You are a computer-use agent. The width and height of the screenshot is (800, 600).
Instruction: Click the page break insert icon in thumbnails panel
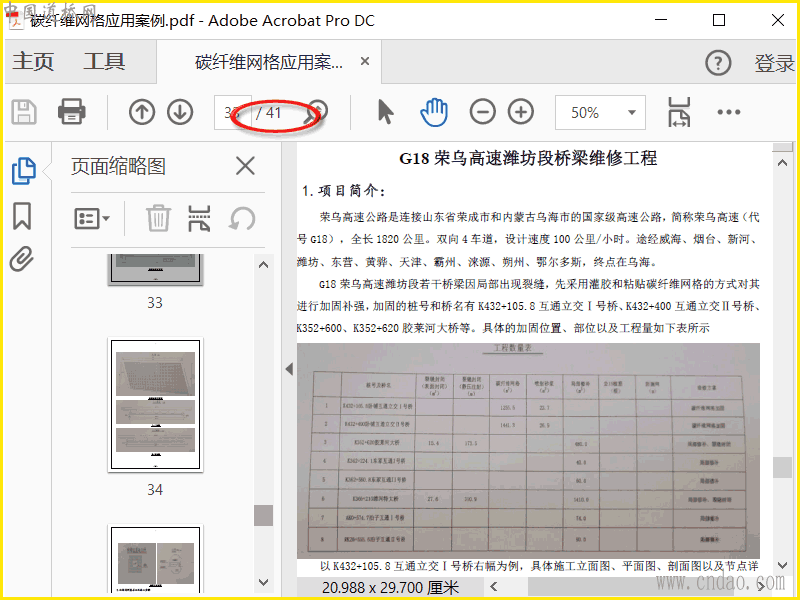(x=199, y=218)
